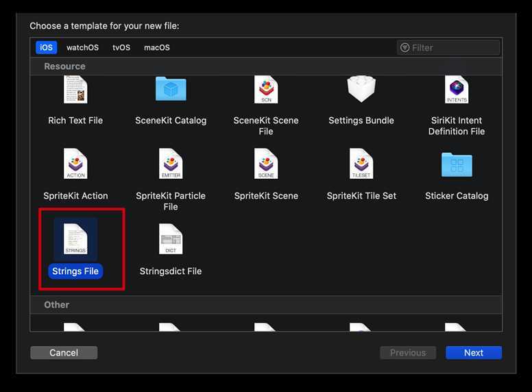Cancel the new file dialog
The image size is (532, 392).
point(64,353)
